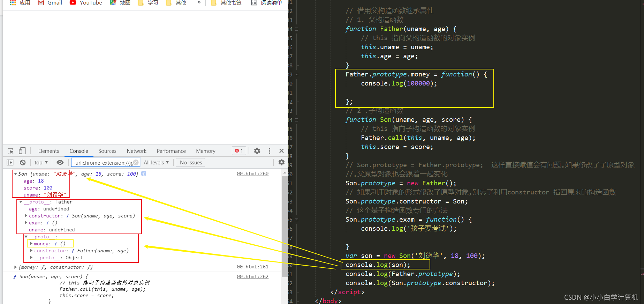Switch to the Console tab
Image resolution: width=644 pixels, height=304 pixels.
[79, 151]
